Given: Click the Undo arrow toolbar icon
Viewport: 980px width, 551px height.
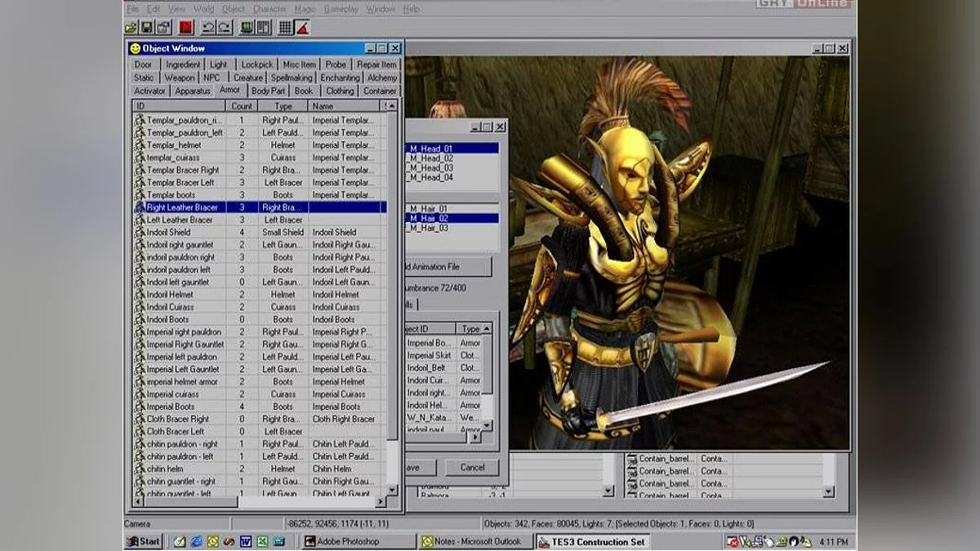Looking at the screenshot, I should coord(208,27).
